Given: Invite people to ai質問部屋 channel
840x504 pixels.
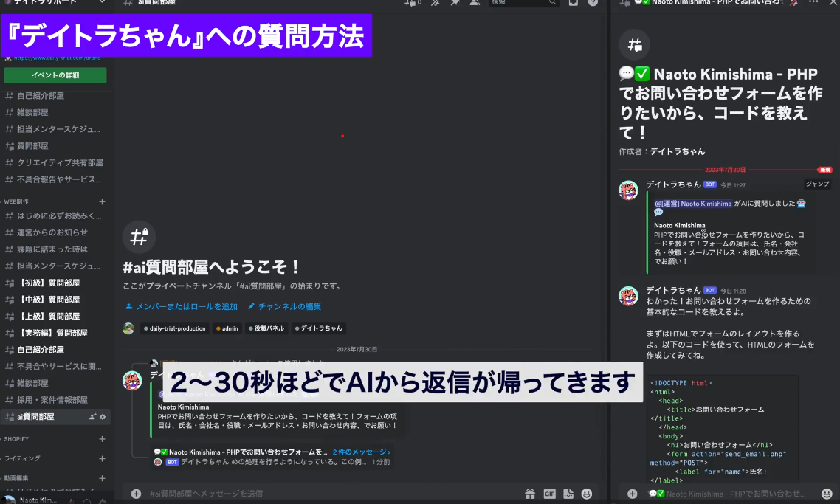Looking at the screenshot, I should coord(92,417).
